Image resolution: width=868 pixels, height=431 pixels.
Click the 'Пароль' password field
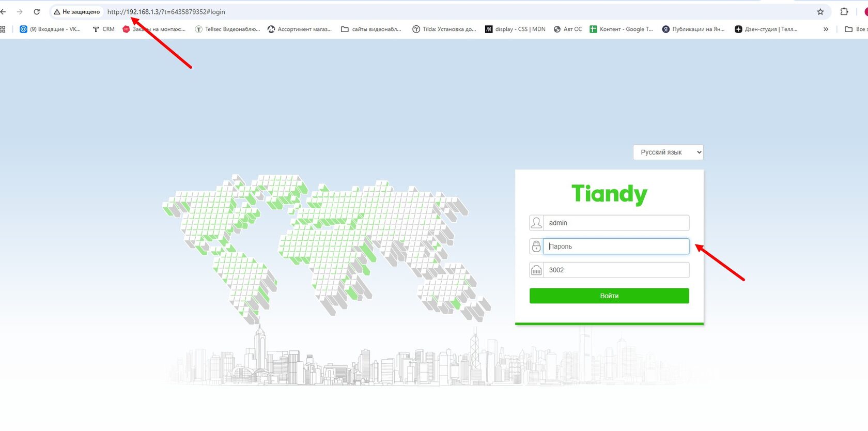click(x=616, y=247)
